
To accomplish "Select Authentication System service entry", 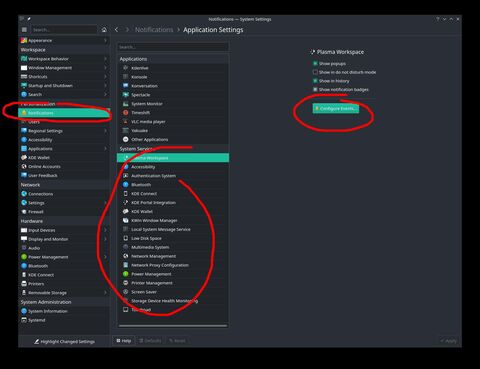I will tap(173, 176).
